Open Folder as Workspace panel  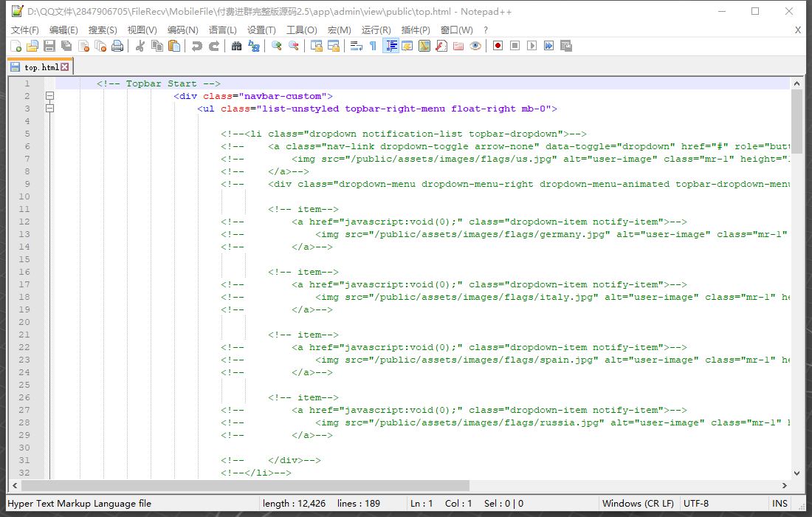(x=458, y=46)
